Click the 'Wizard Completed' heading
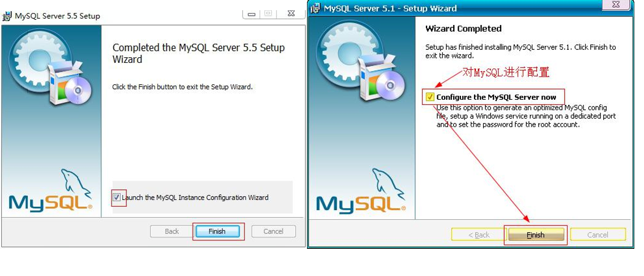This screenshot has width=644, height=276. coord(463,29)
